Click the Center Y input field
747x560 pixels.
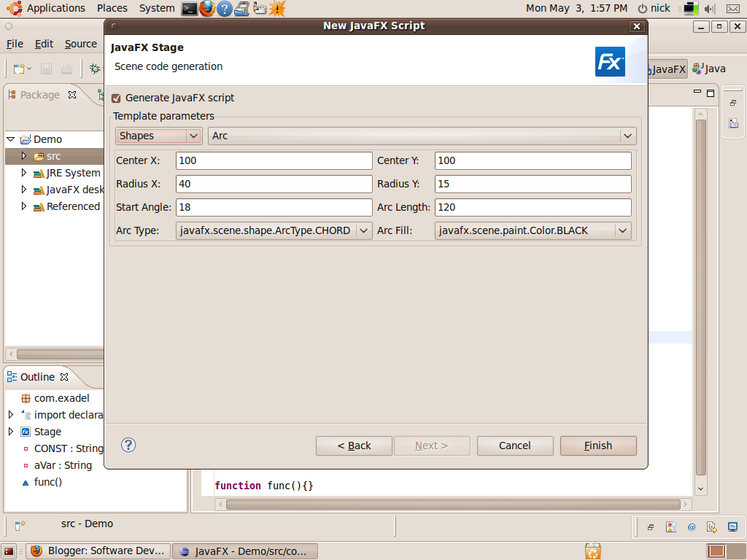coord(533,160)
